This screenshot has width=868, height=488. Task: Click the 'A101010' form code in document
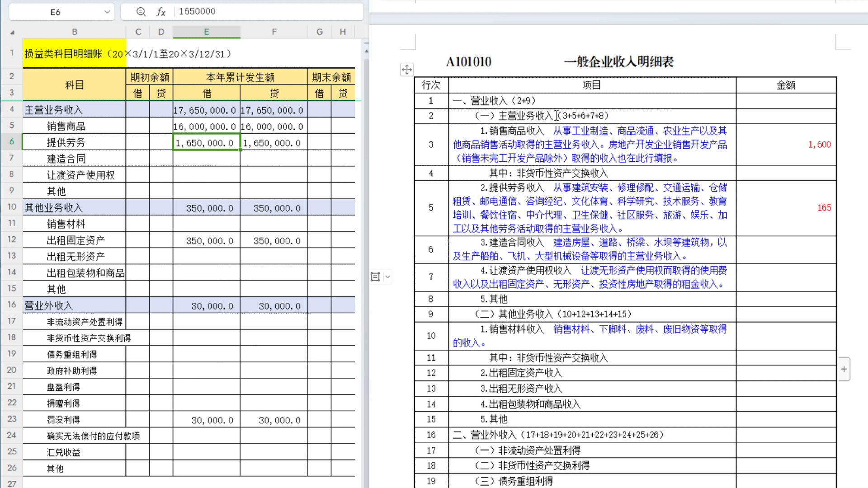coord(469,62)
